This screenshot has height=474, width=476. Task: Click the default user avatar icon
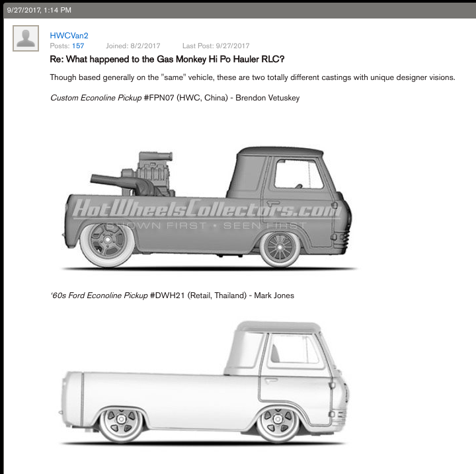[26, 38]
